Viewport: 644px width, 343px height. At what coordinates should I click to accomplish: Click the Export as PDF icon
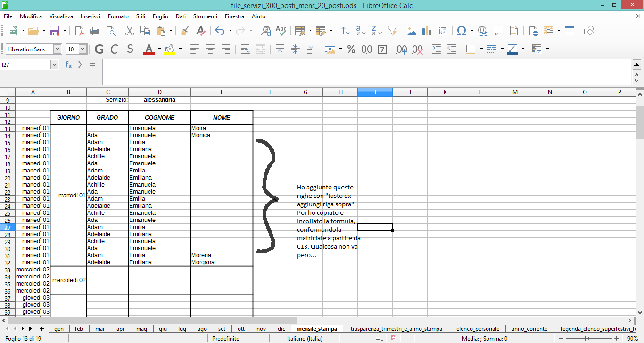click(79, 31)
